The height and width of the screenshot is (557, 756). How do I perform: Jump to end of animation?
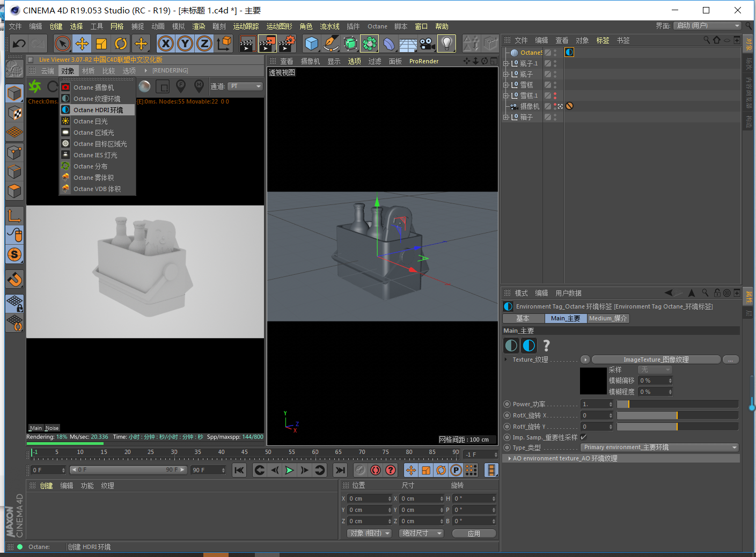click(x=340, y=470)
